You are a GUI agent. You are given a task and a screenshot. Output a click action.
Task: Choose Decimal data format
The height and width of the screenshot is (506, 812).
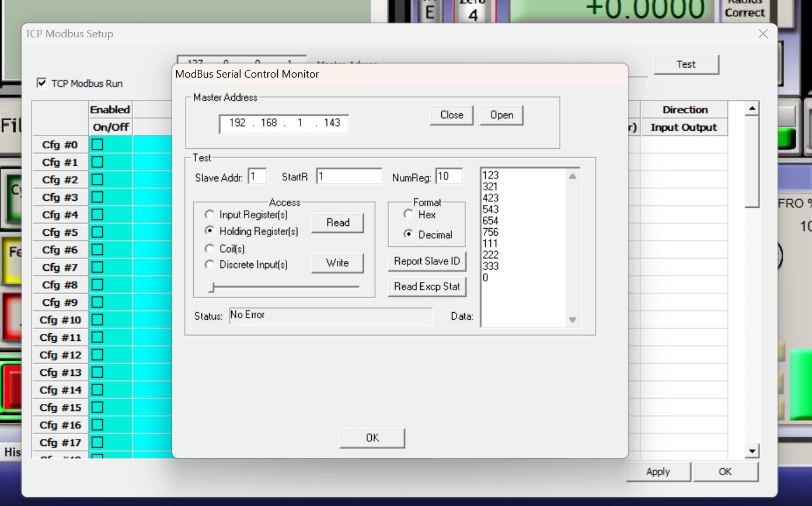pyautogui.click(x=408, y=235)
